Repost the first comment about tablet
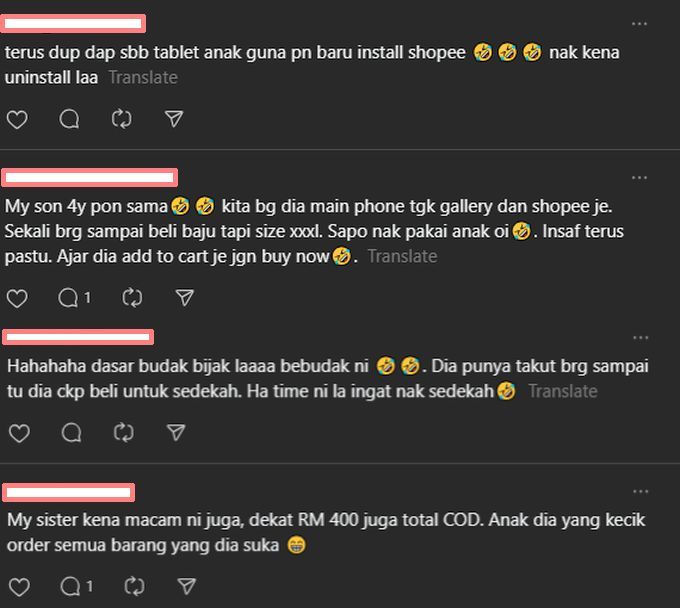The image size is (680, 608). [121, 119]
